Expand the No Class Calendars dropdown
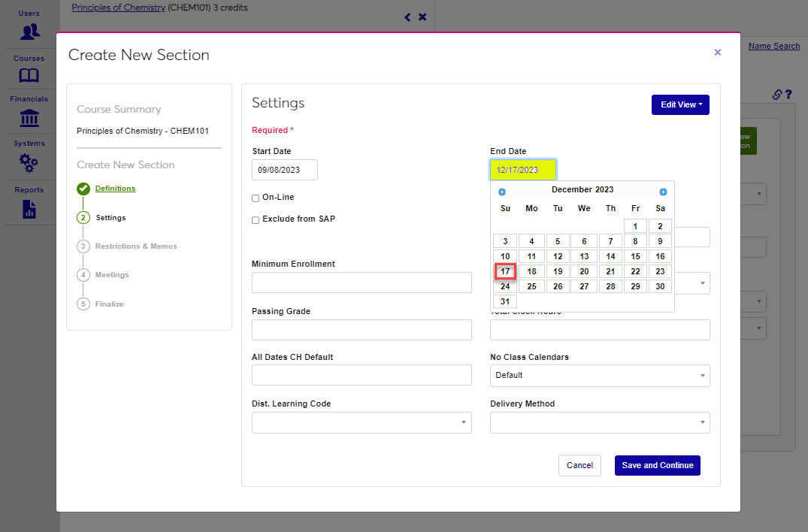808x532 pixels. [x=599, y=376]
